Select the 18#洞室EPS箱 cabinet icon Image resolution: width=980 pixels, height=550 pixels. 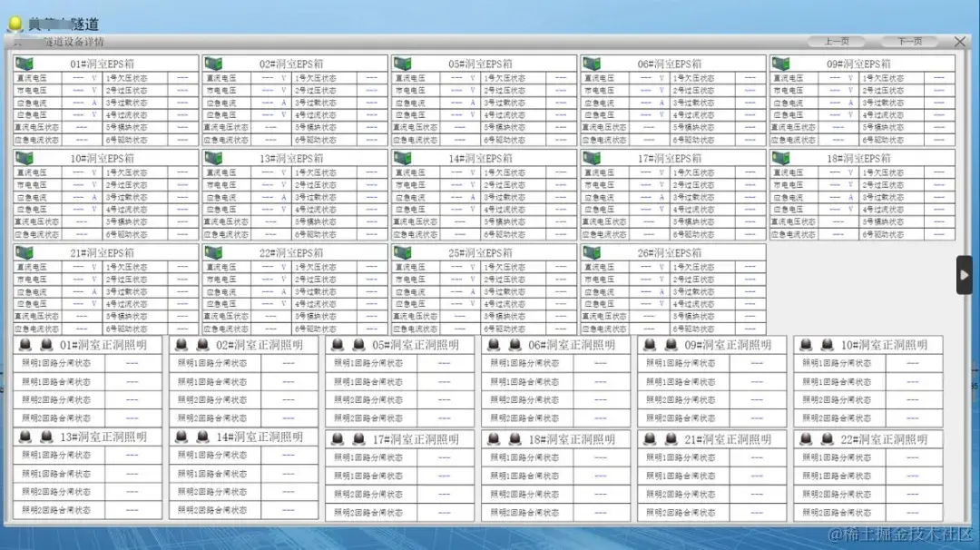[x=781, y=158]
